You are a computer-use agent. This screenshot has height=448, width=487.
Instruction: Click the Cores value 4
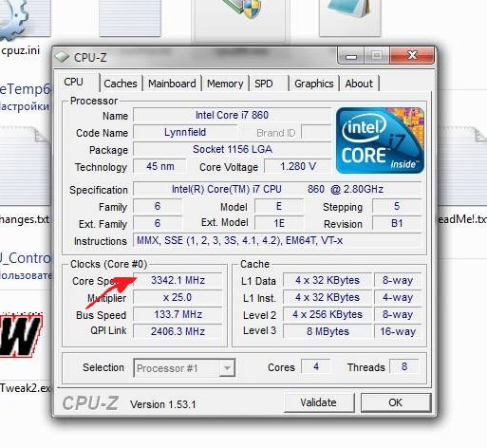(316, 366)
